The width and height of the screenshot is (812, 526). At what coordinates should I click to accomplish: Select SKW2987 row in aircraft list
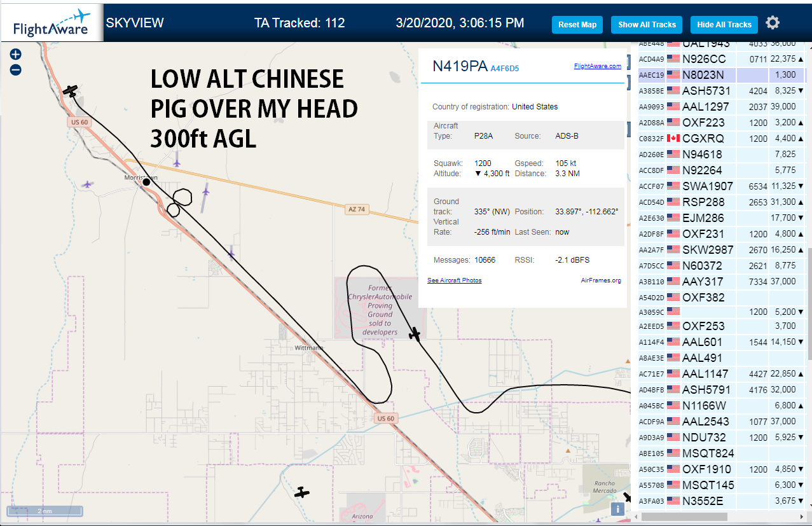(722, 250)
